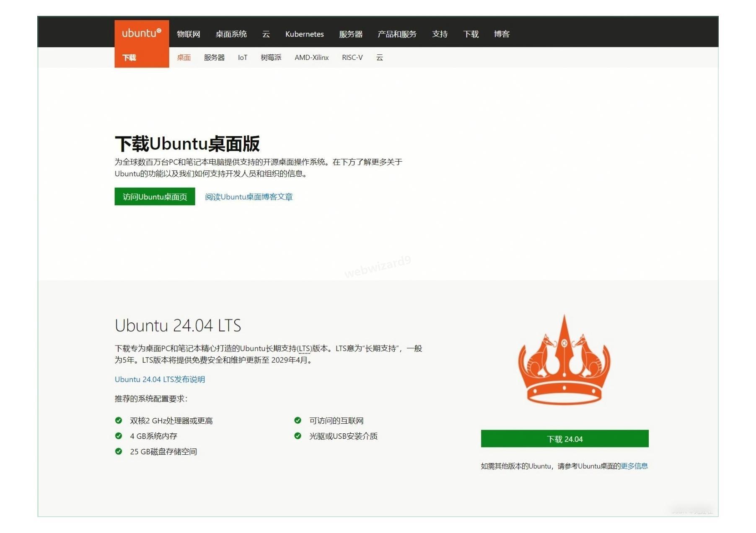Open the RISC-V download tab
The width and height of the screenshot is (756, 533).
click(352, 57)
